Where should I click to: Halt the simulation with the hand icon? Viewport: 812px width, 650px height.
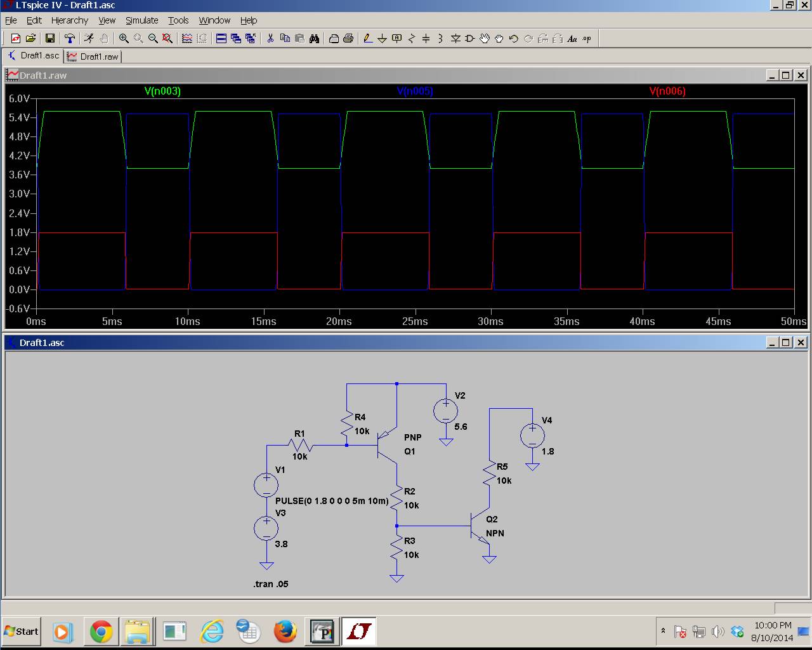coord(104,39)
